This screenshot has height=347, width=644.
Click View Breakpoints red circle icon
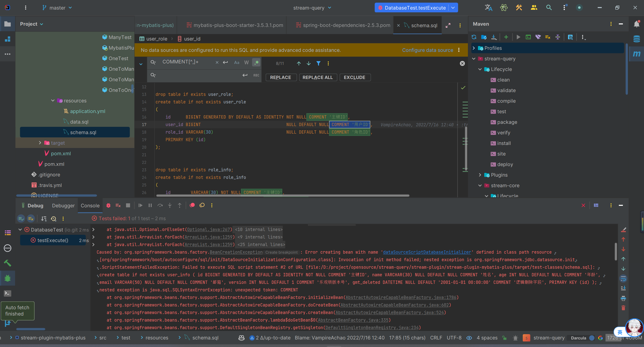[x=192, y=205]
